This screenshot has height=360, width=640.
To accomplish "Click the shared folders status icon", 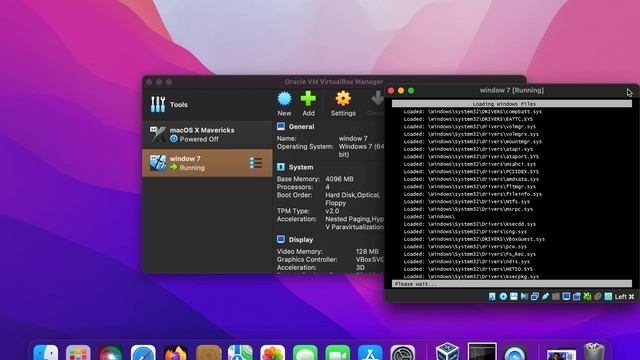I will [556, 296].
